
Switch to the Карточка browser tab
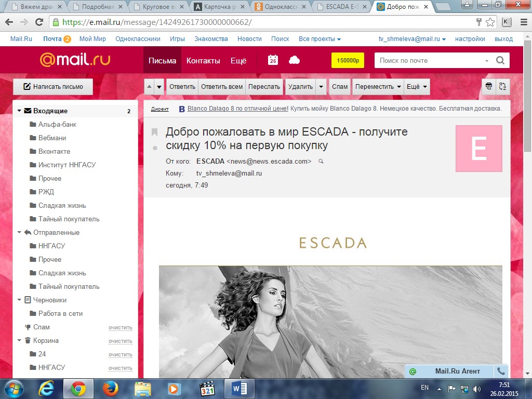pyautogui.click(x=219, y=6)
